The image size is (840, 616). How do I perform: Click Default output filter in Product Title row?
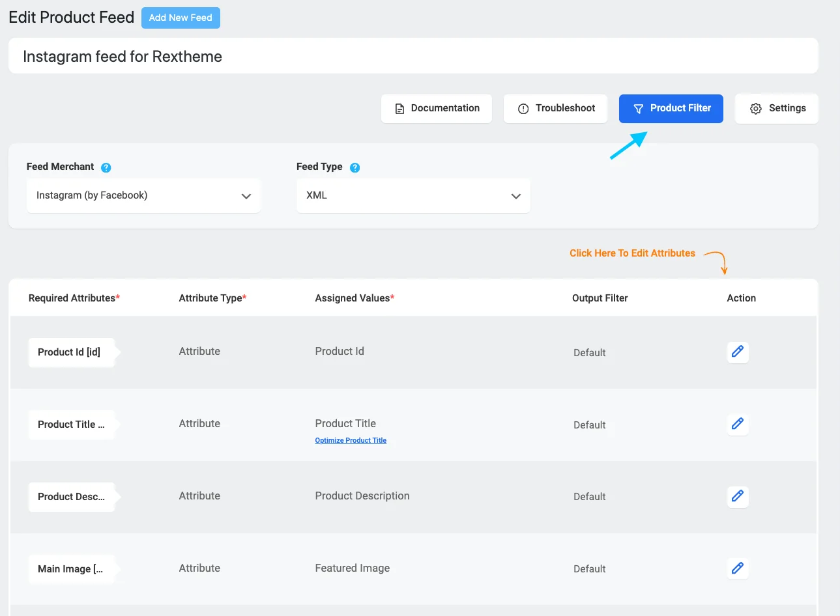590,425
